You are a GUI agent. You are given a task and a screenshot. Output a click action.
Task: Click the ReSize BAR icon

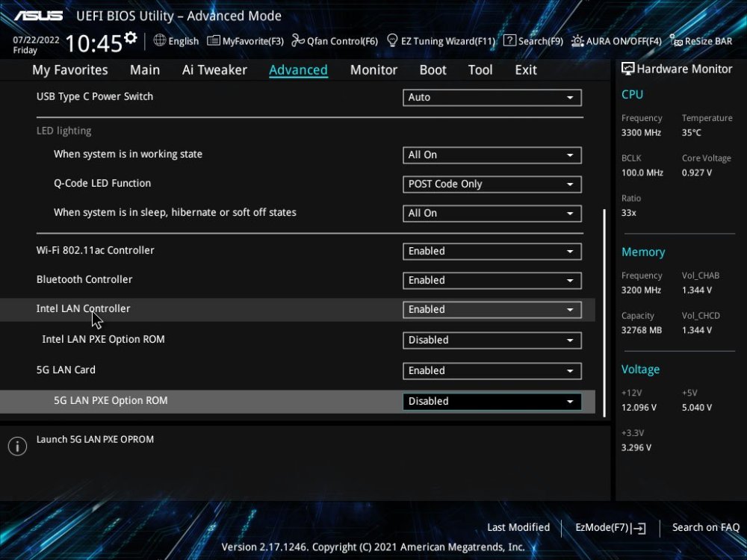click(x=676, y=40)
